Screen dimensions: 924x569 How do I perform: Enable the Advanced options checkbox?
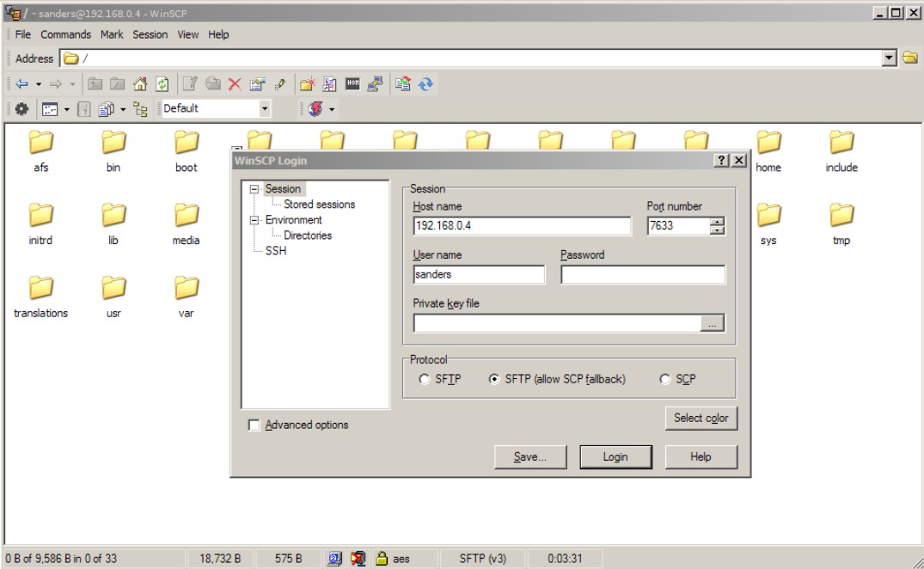click(254, 425)
